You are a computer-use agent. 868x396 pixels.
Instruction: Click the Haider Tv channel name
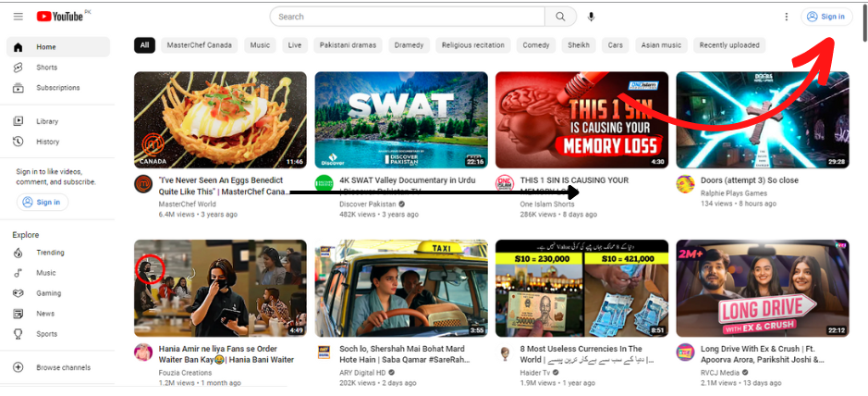(534, 373)
